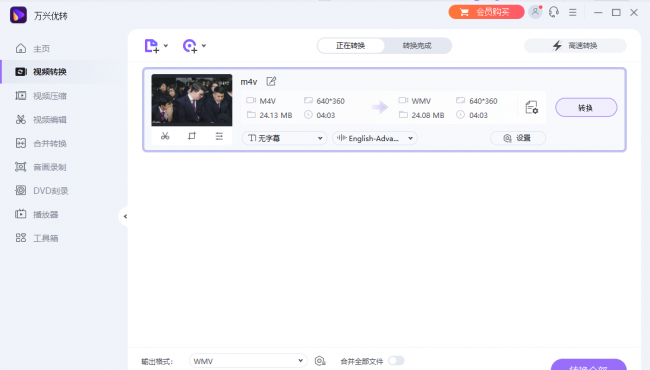Maximize the window
The width and height of the screenshot is (650, 370).
click(x=616, y=12)
